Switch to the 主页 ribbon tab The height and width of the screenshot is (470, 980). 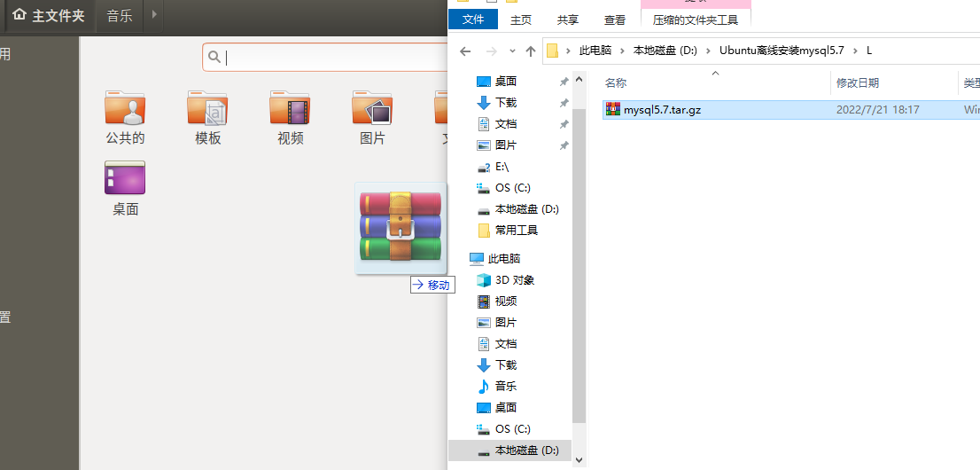coord(521,20)
